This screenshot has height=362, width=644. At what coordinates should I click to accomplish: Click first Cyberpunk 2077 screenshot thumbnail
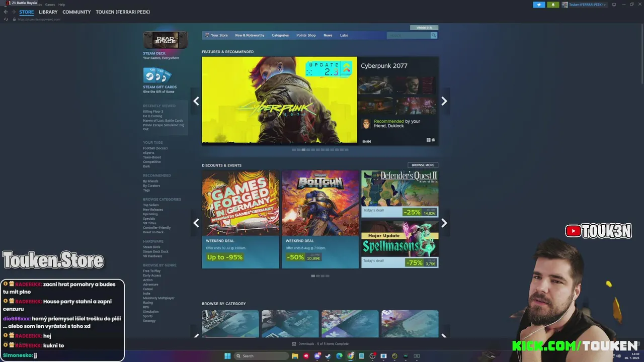point(375,85)
